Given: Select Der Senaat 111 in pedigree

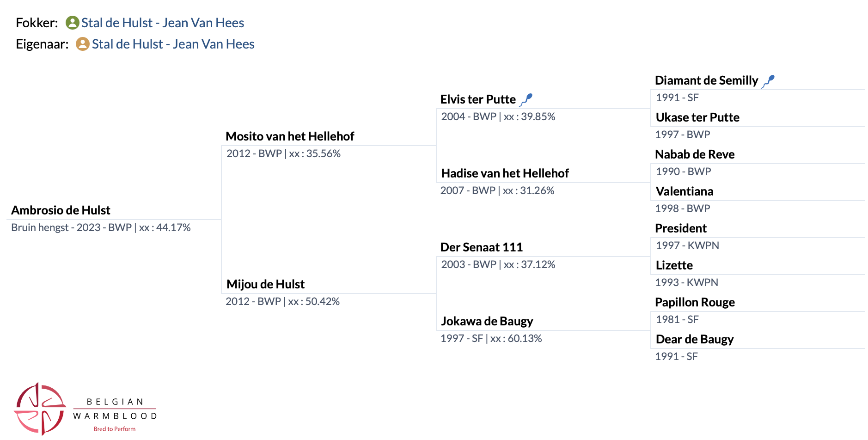Looking at the screenshot, I should (481, 247).
